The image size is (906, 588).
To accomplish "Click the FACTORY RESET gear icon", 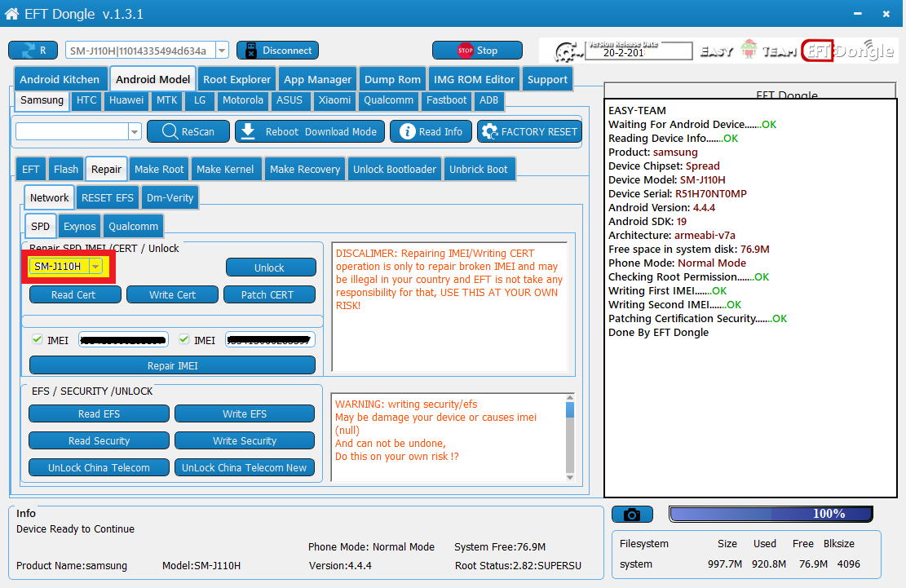I will click(490, 131).
